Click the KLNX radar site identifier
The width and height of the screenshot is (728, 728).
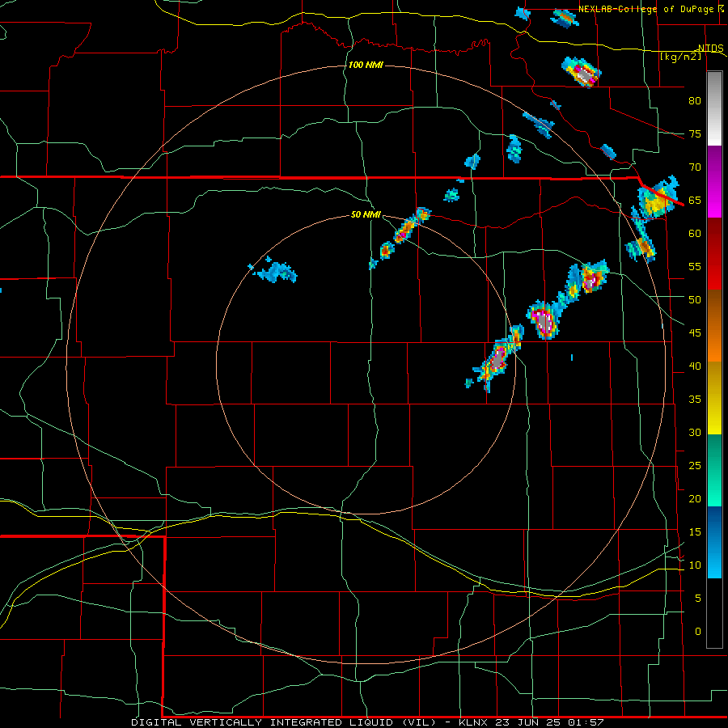coord(475,722)
